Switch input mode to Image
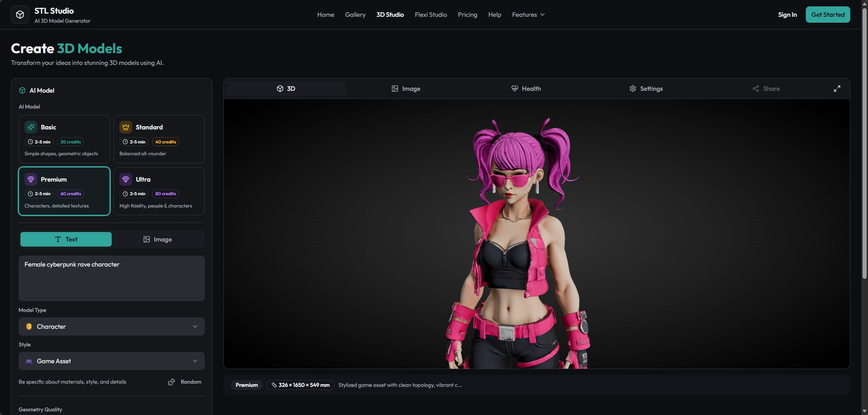Image resolution: width=868 pixels, height=415 pixels. coord(157,239)
